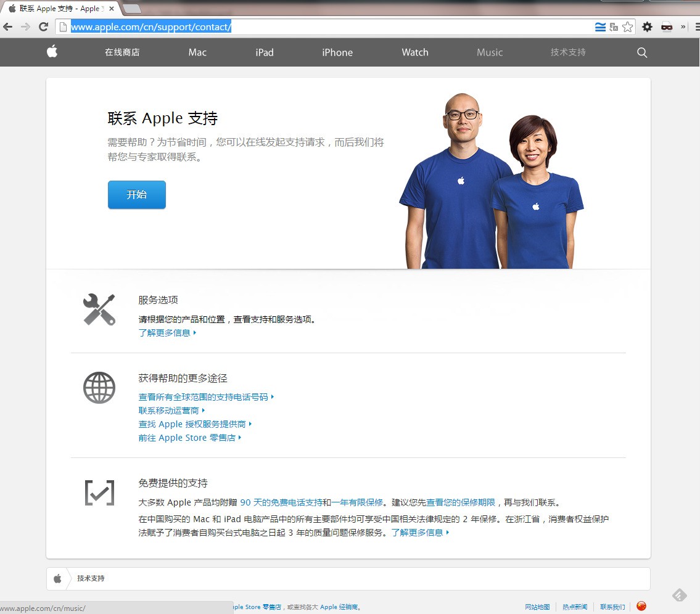Select Mac in the Apple navigation
This screenshot has width=700, height=614.
(197, 52)
